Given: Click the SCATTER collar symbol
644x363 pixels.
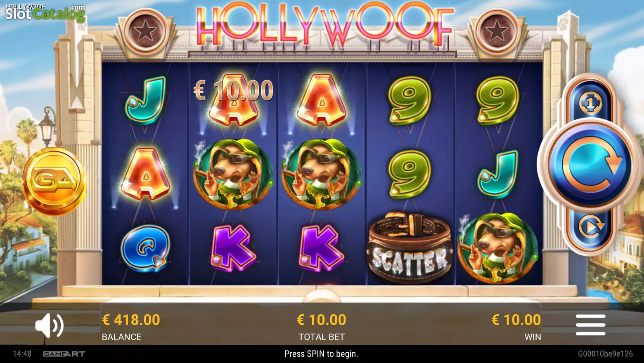Looking at the screenshot, I should pyautogui.click(x=409, y=247).
